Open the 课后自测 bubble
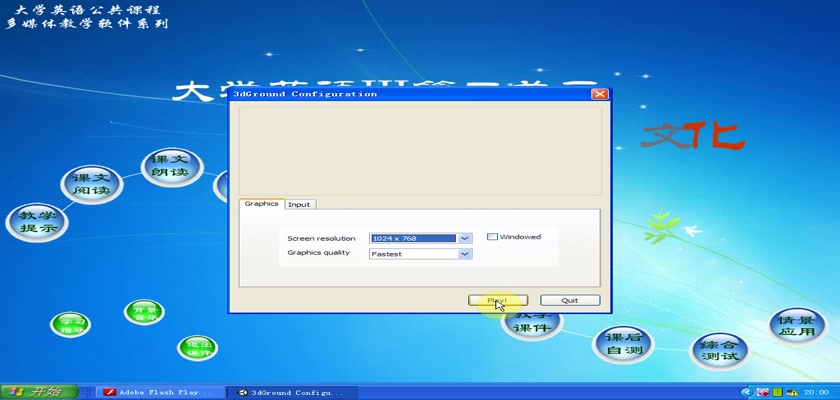The image size is (840, 400). [623, 344]
